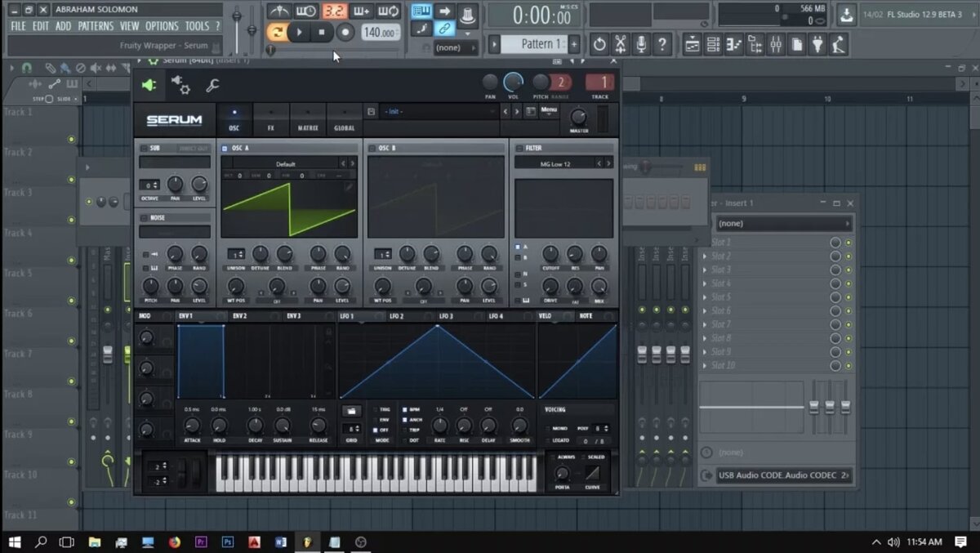Click the pencil edit icon in OSC A
Image resolution: width=980 pixels, height=553 pixels.
[349, 187]
